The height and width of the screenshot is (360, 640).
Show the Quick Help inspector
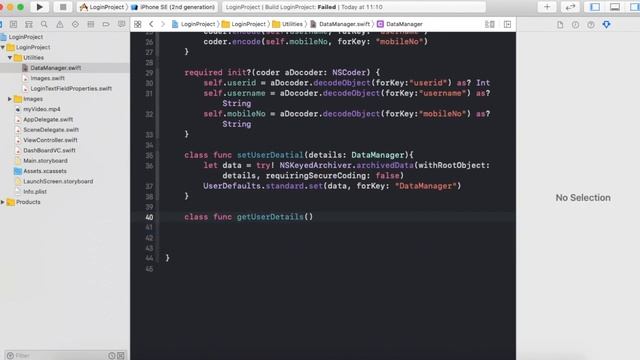(591, 24)
